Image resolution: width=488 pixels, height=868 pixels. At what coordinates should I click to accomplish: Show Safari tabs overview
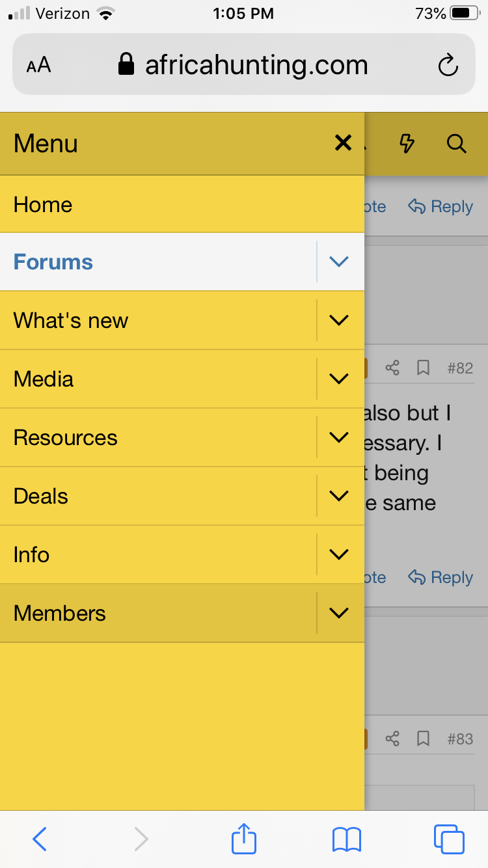(449, 839)
